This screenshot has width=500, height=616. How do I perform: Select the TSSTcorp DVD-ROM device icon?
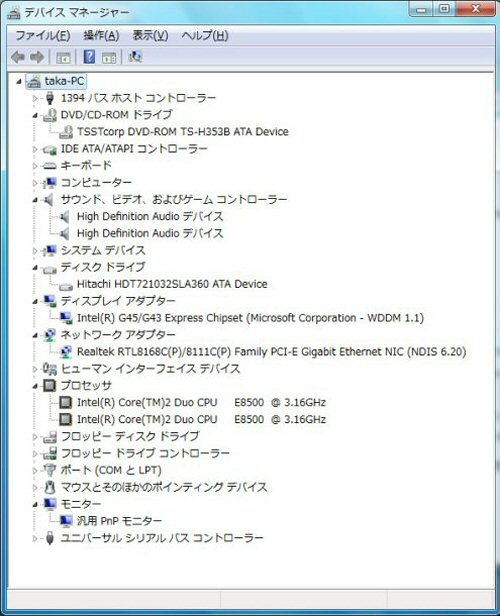[66, 132]
